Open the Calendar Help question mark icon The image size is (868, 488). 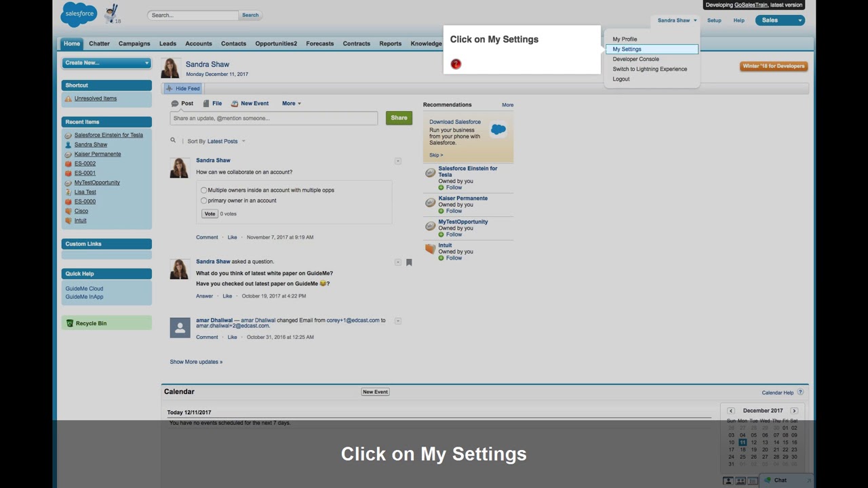coord(800,392)
